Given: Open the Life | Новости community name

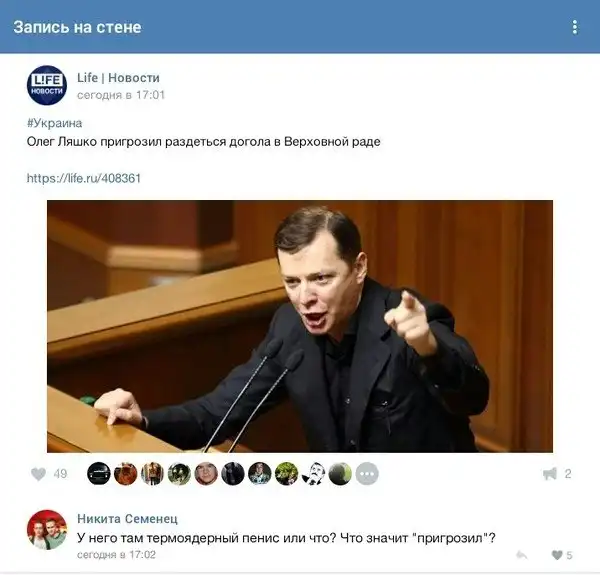Looking at the screenshot, I should [x=118, y=78].
